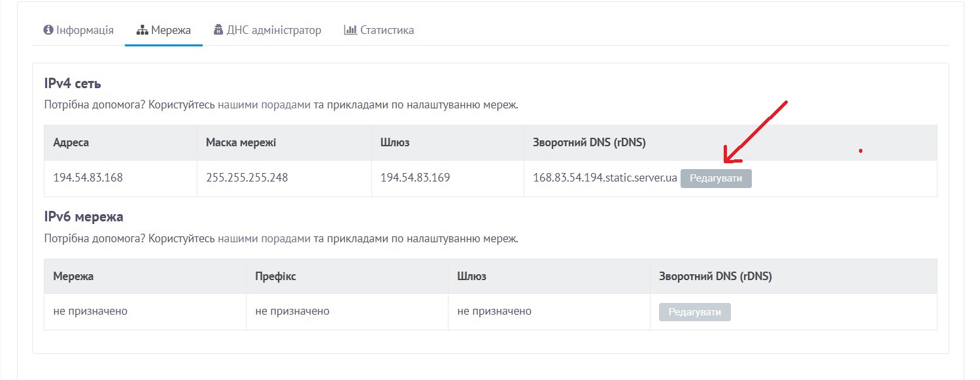Viewport: 980px width, 380px height.
Task: Open нашими порадами link under IPv6 мережа
Action: (264, 238)
